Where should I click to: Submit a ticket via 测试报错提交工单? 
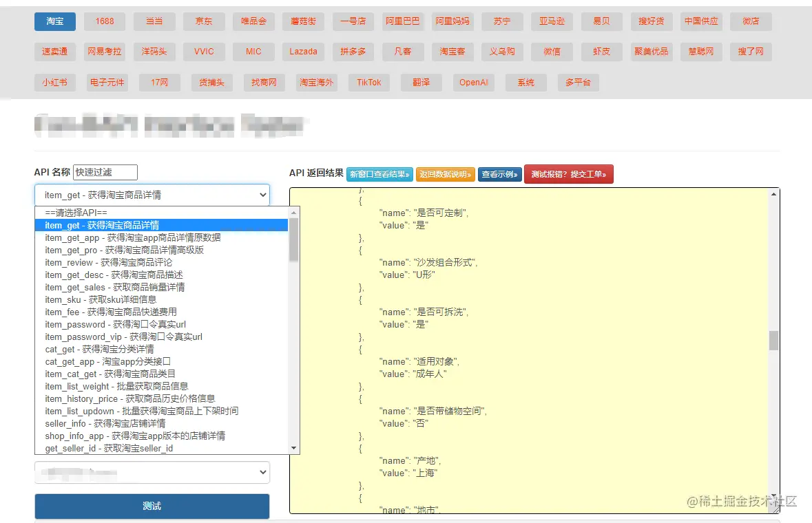pos(569,174)
